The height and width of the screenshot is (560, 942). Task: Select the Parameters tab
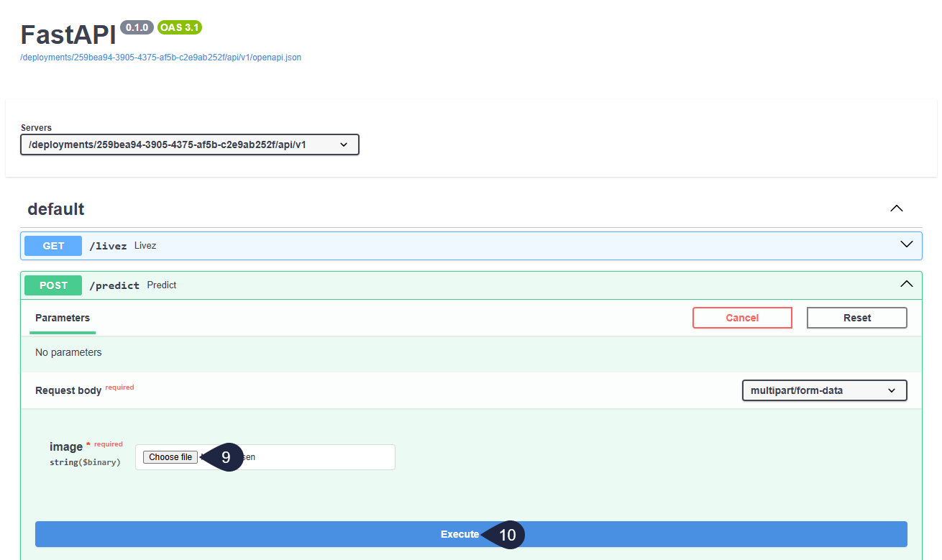click(x=63, y=318)
